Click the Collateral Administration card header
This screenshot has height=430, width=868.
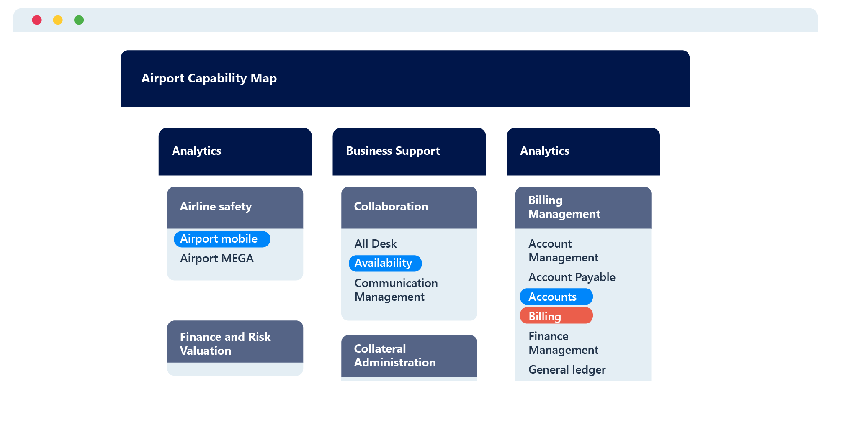(409, 356)
